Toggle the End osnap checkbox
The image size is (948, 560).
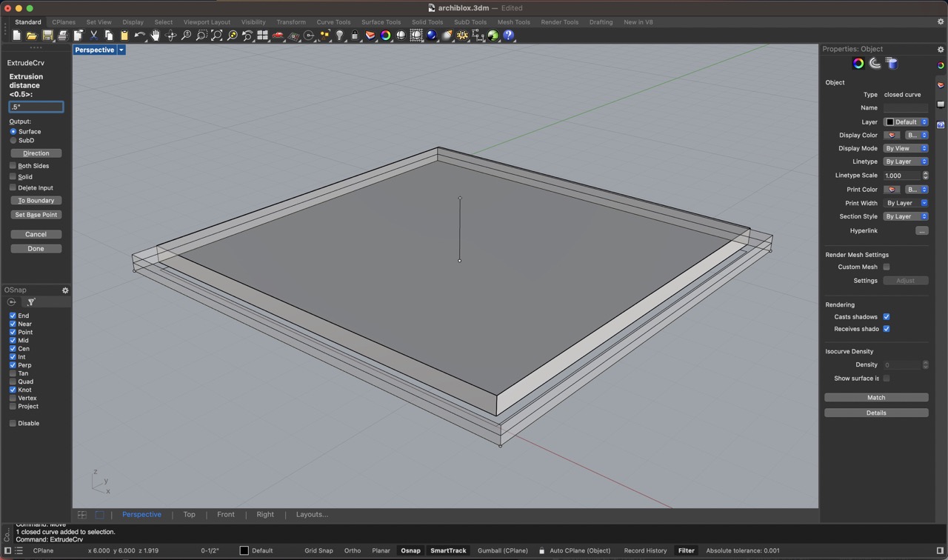tap(13, 316)
